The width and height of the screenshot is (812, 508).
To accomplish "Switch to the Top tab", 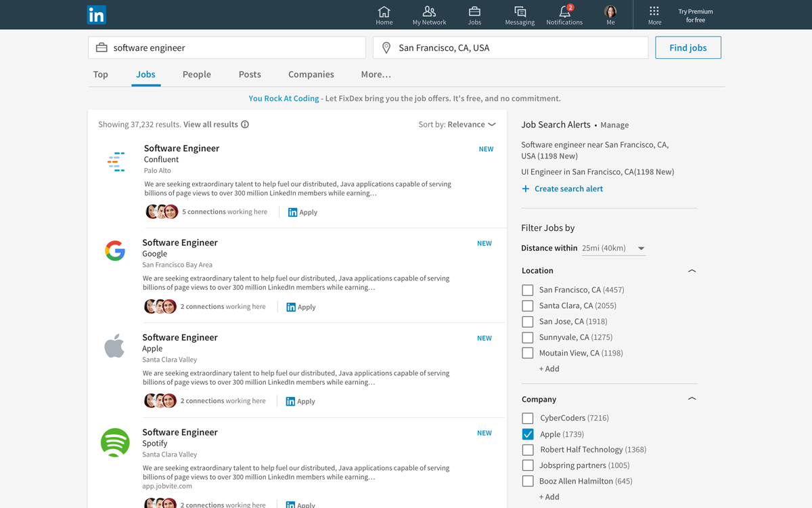I will coord(100,75).
